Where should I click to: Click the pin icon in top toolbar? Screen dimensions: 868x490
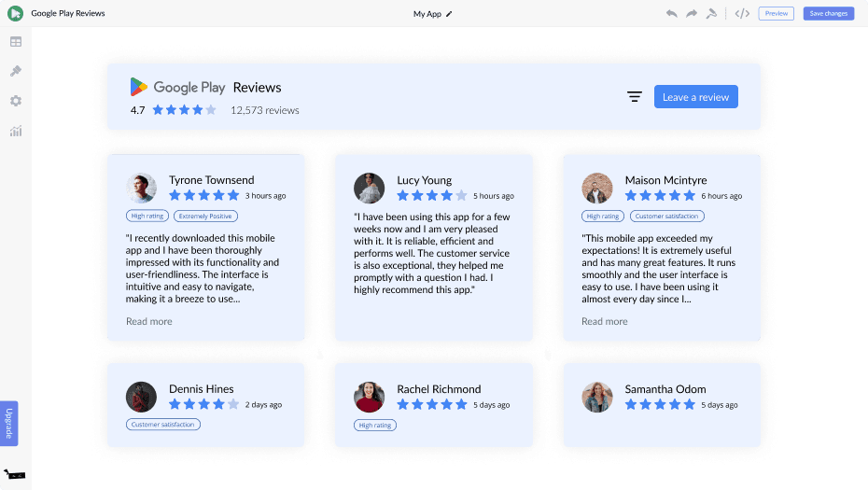pos(711,13)
